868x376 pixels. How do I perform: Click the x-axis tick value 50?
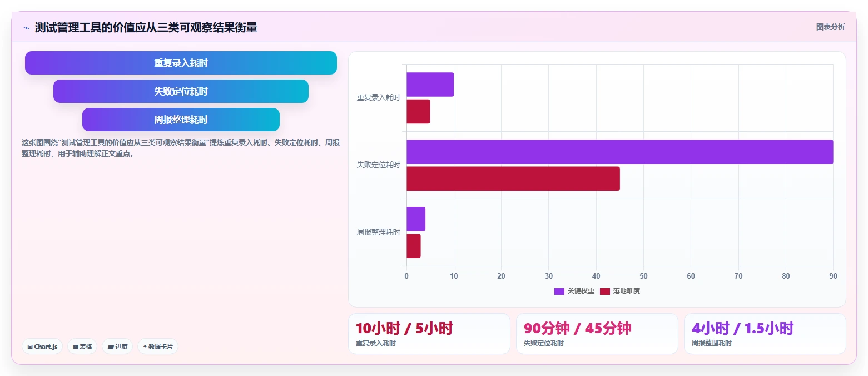[x=643, y=276]
